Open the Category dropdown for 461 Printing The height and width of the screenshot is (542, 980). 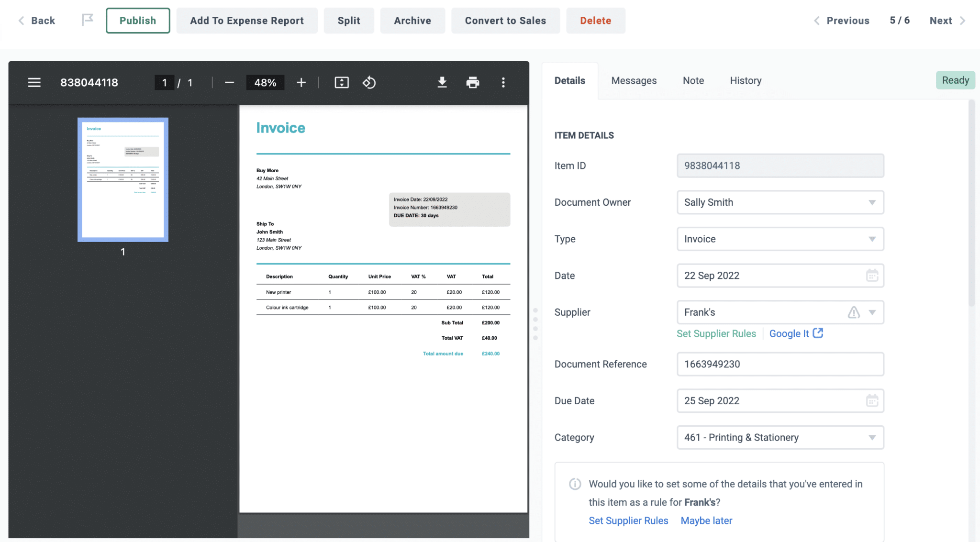(872, 437)
